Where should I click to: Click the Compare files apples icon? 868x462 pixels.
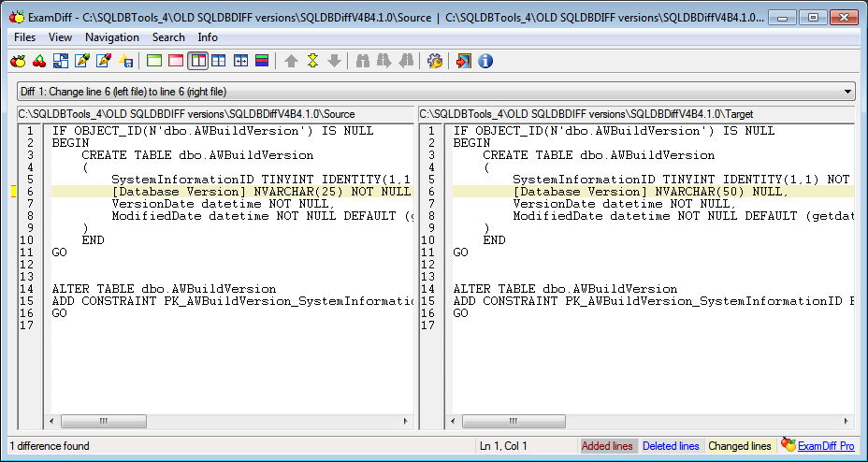click(x=19, y=61)
